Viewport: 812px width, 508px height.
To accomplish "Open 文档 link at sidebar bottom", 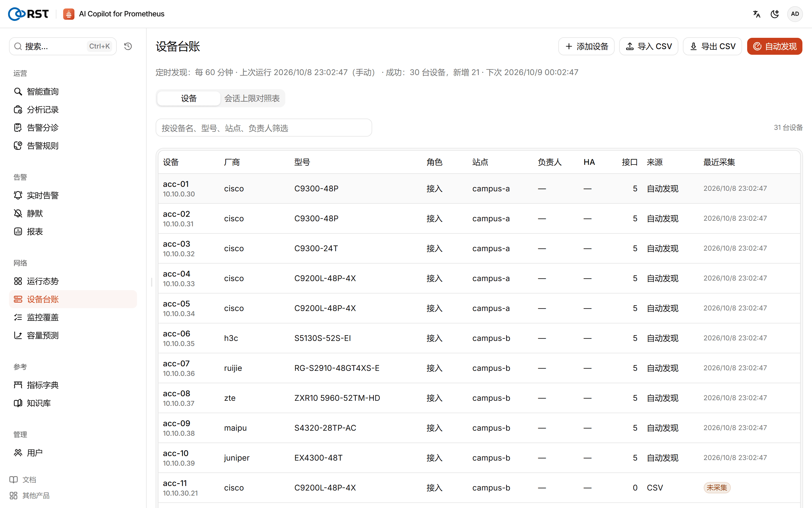I will click(x=23, y=479).
